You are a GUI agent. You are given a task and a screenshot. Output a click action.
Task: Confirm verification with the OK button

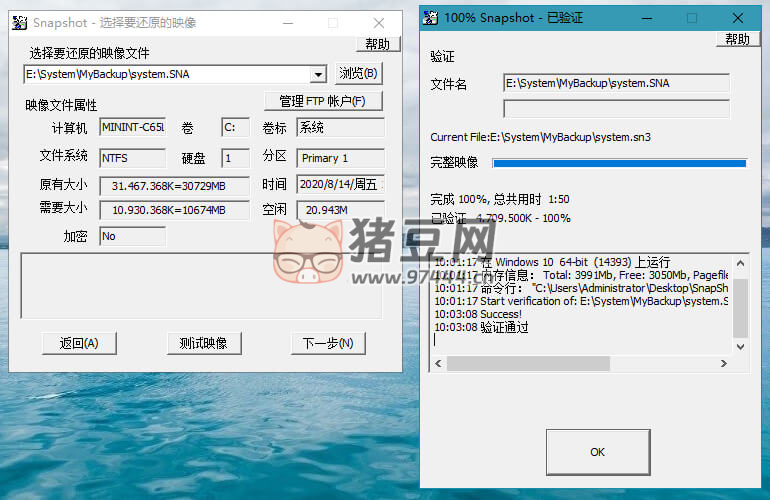tap(597, 452)
